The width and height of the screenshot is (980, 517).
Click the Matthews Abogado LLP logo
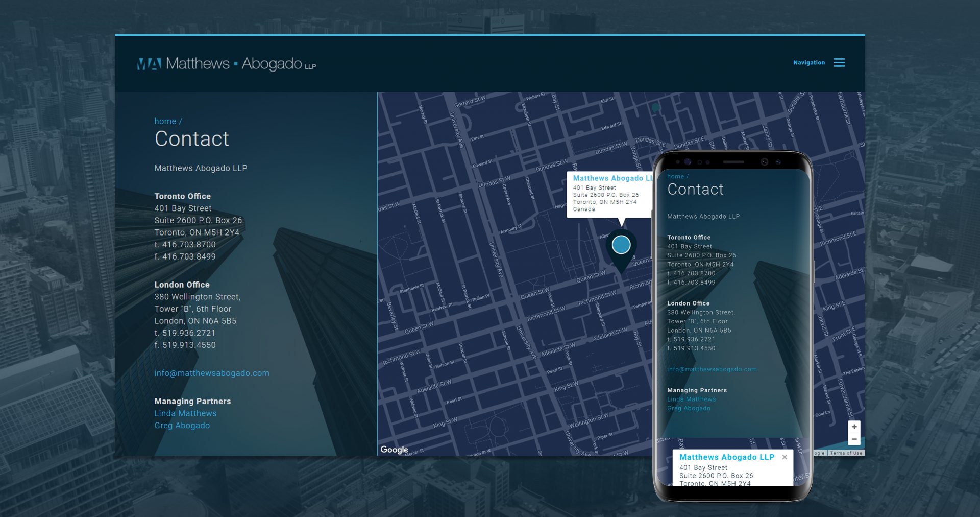pos(227,64)
